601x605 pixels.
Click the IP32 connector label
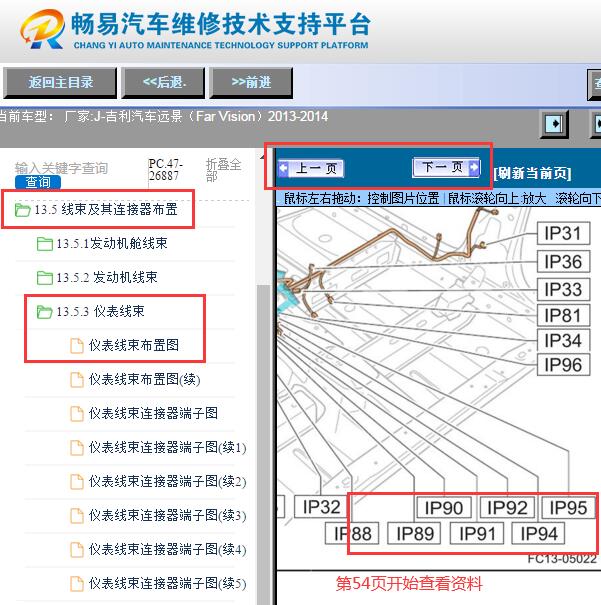click(322, 507)
